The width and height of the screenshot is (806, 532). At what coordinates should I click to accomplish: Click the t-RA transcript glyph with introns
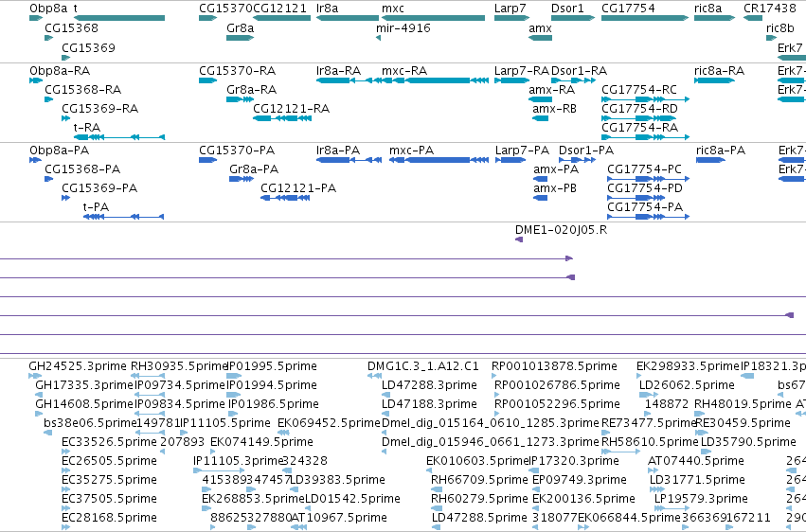click(x=119, y=137)
